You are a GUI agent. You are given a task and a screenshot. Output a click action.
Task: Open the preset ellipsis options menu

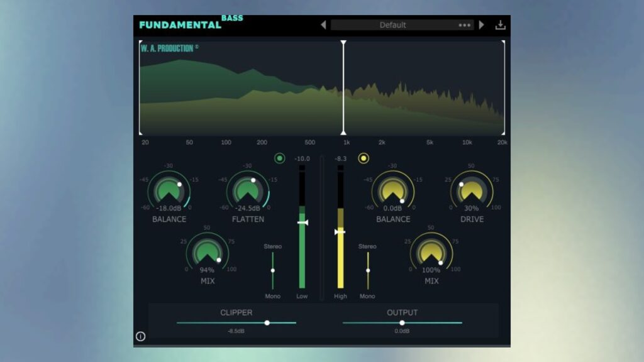pyautogui.click(x=464, y=25)
